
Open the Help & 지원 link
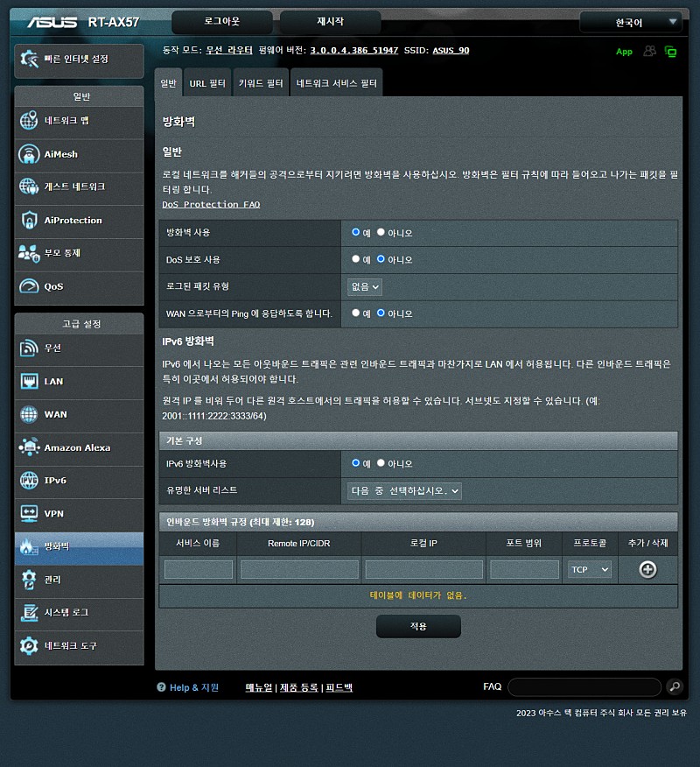[194, 687]
